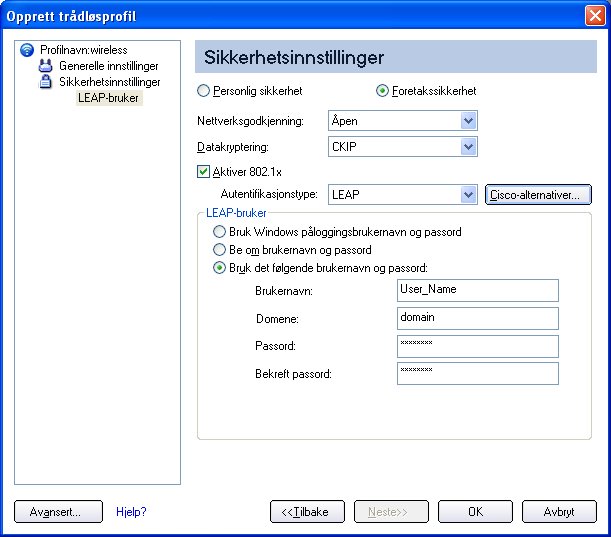
Task: Click the OK button
Action: pos(475,512)
